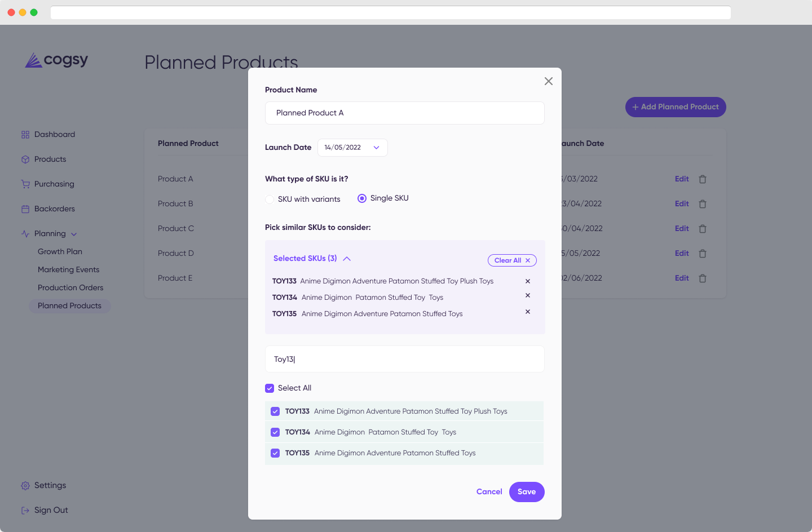
Task: Delete Product C with trash icon
Action: coord(703,229)
